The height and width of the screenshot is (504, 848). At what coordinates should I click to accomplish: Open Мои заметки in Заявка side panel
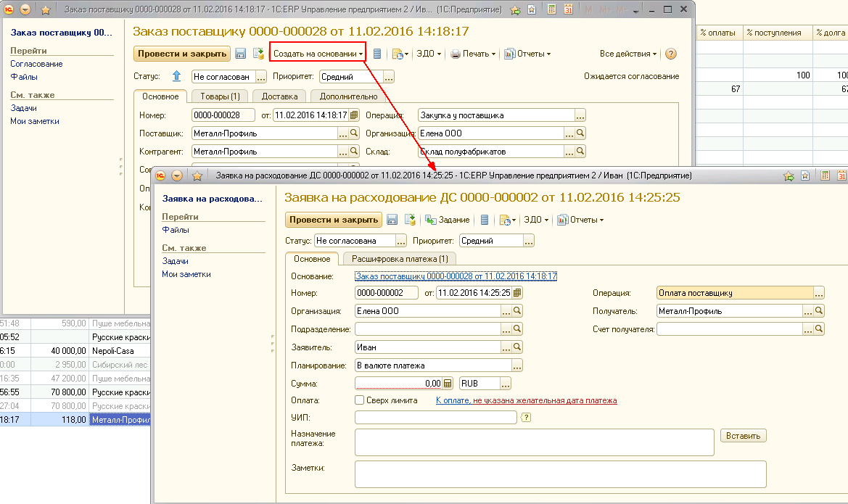click(x=186, y=274)
